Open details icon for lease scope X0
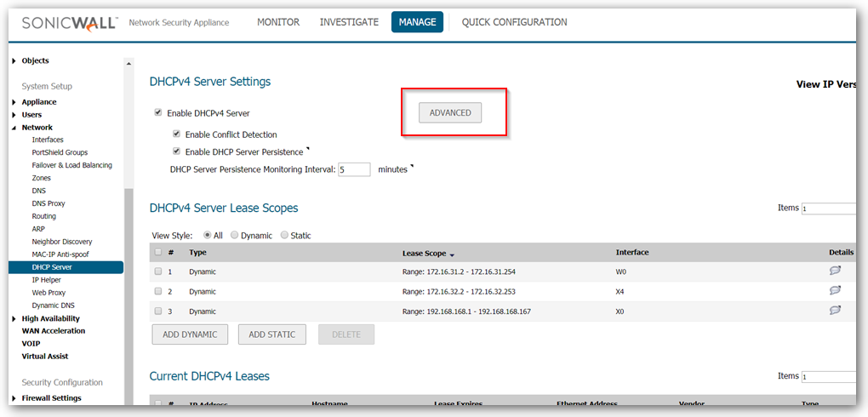Viewport: 868px width, 417px height. tap(835, 311)
